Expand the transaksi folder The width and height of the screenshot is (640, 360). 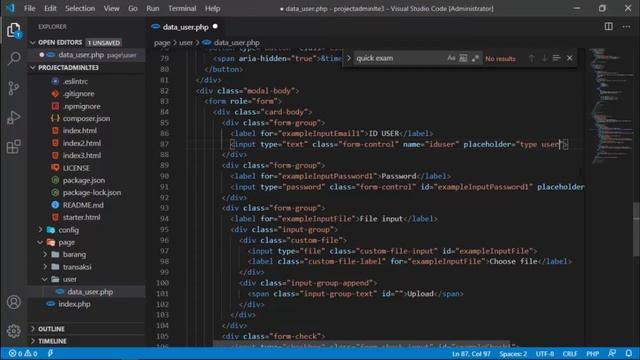tap(45, 267)
